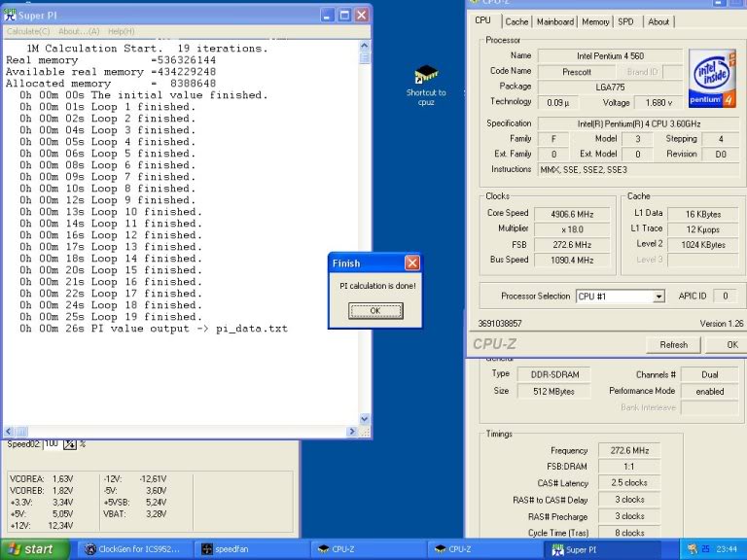Activate the Super PI taskbar button
The width and height of the screenshot is (747, 560).
pyautogui.click(x=602, y=549)
